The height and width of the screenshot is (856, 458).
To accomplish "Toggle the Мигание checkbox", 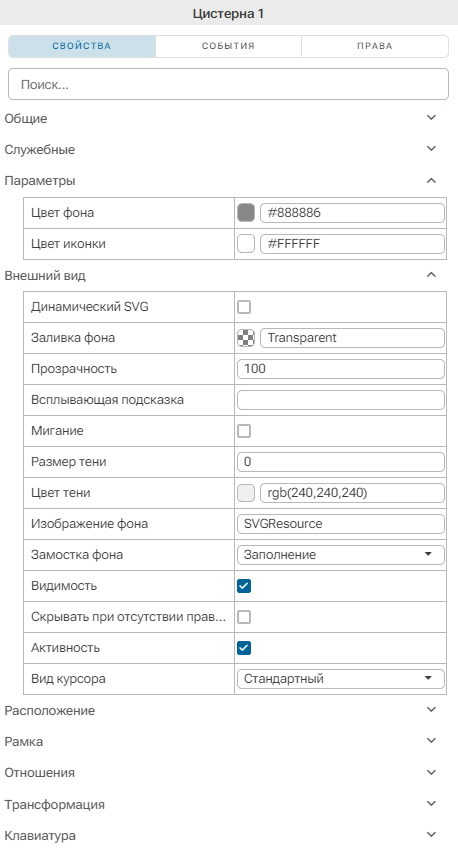I will (x=244, y=431).
